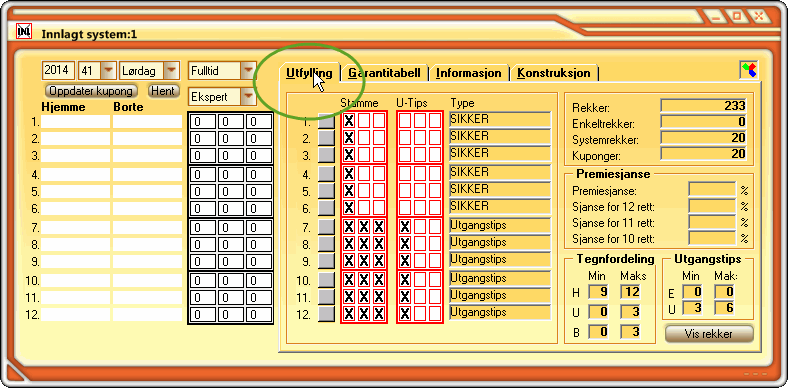Screen dimensions: 788x388
Task: Click the Premiesjanse percentage field
Action: tap(712, 190)
